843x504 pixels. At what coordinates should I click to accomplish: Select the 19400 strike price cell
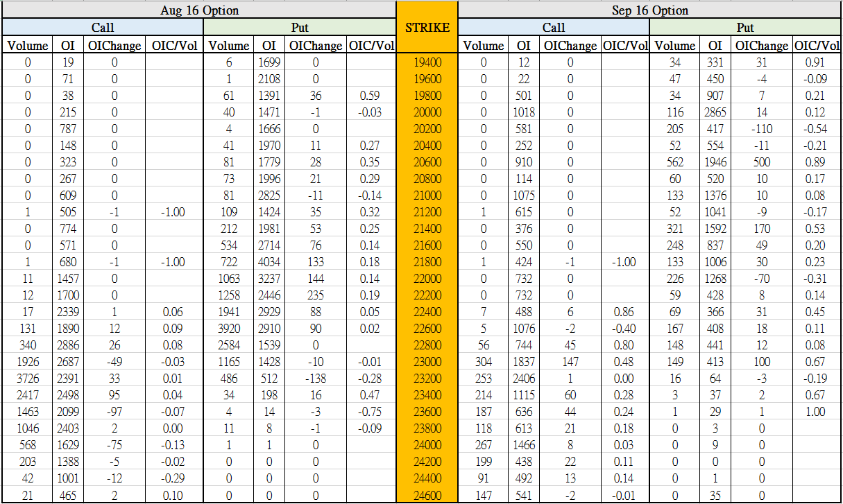[x=427, y=62]
